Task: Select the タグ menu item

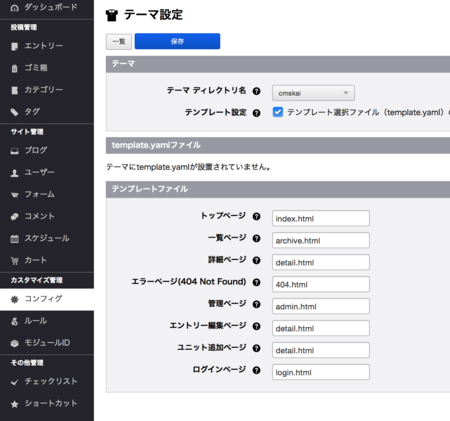Action: pyautogui.click(x=47, y=112)
